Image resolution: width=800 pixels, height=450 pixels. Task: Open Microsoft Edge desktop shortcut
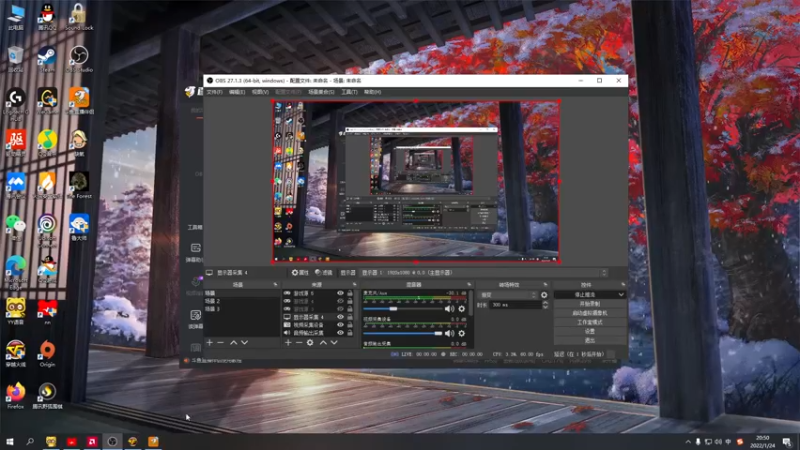[15, 272]
